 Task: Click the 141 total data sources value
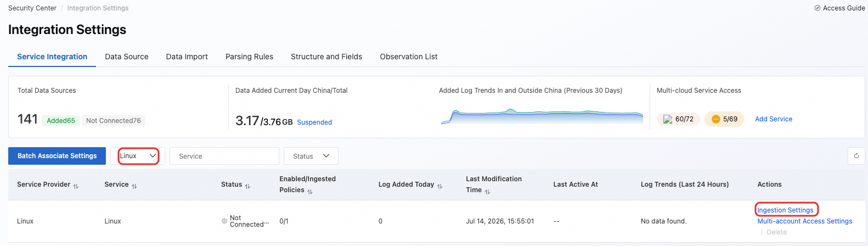pos(27,119)
